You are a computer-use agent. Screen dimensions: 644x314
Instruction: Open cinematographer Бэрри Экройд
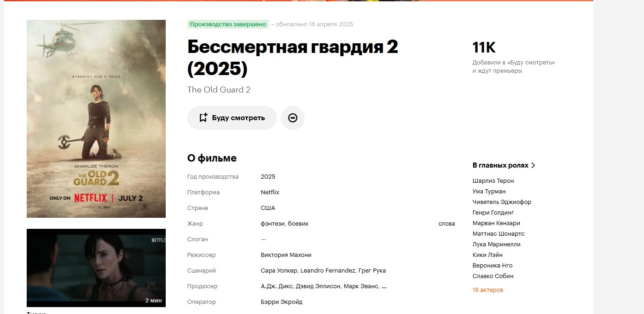coord(282,302)
